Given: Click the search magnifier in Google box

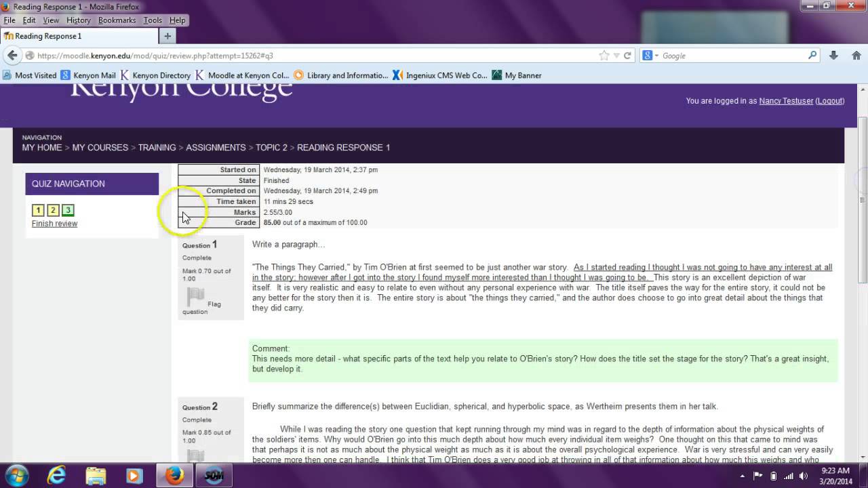Looking at the screenshot, I should [812, 56].
